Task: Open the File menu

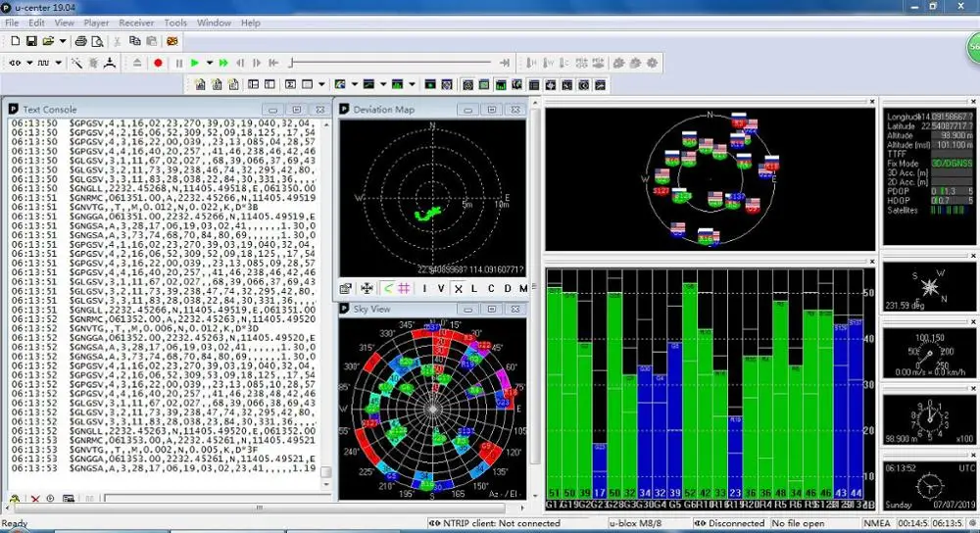Action: [x=12, y=23]
